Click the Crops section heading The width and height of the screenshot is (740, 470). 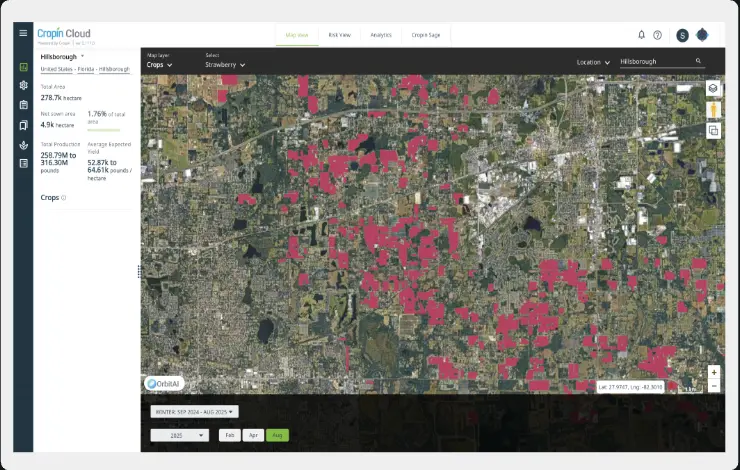(x=50, y=198)
